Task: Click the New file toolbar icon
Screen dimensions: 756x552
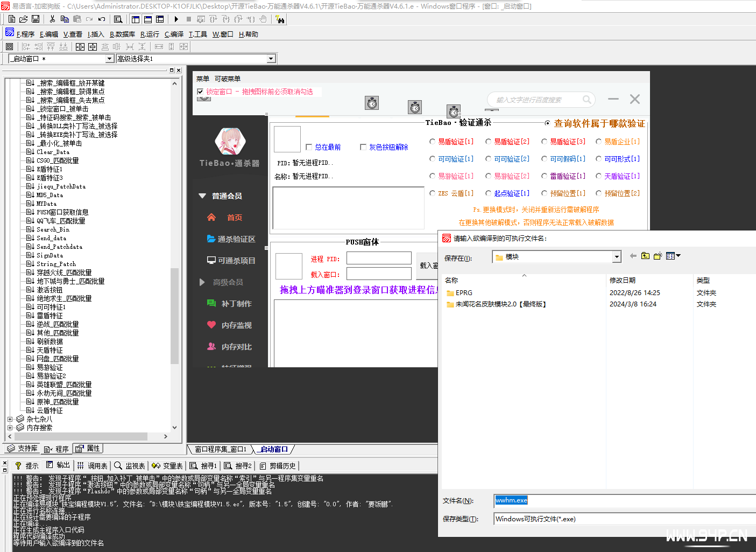Action: point(11,19)
